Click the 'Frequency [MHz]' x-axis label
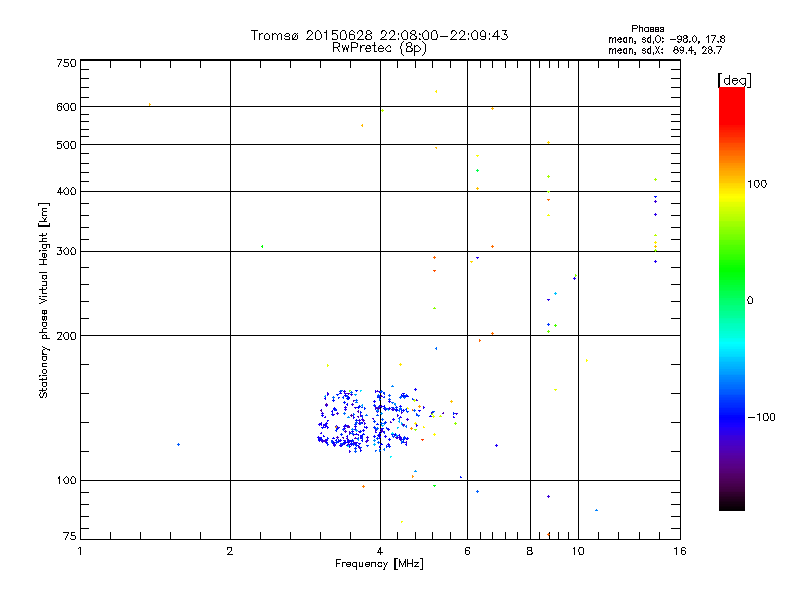 [379, 563]
